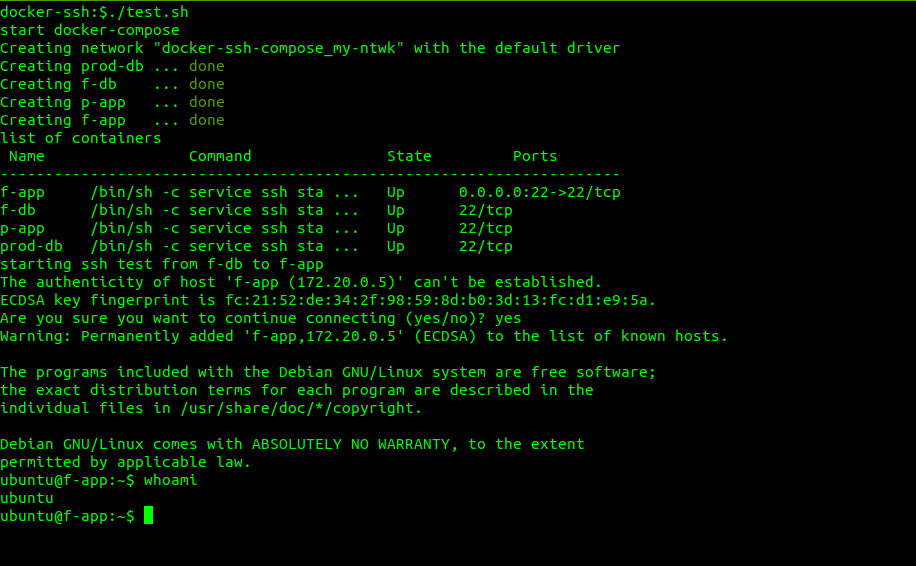The height and width of the screenshot is (566, 916).
Task: Click the network name "docker-ssh-compose_my-ntwk"
Action: click(x=279, y=48)
